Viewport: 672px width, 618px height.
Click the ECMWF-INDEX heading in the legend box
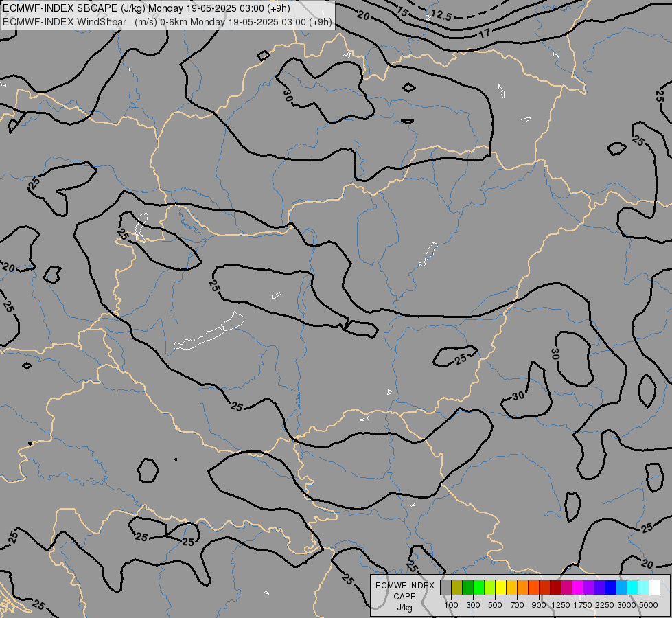(x=404, y=586)
